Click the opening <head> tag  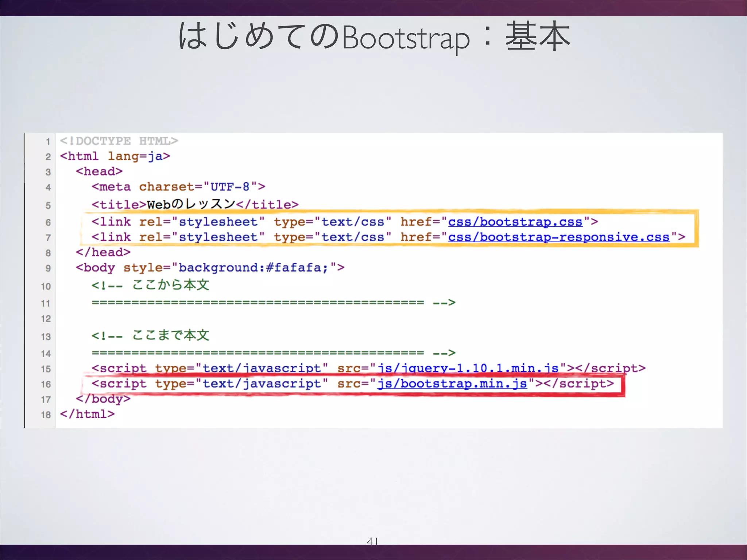coord(99,171)
